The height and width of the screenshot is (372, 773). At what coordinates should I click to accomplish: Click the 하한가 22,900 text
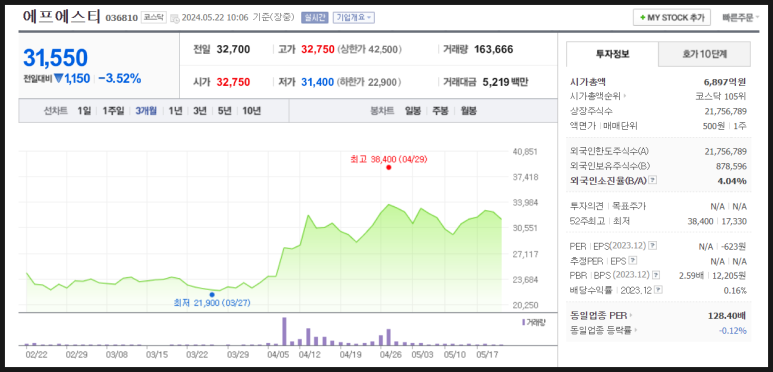369,82
